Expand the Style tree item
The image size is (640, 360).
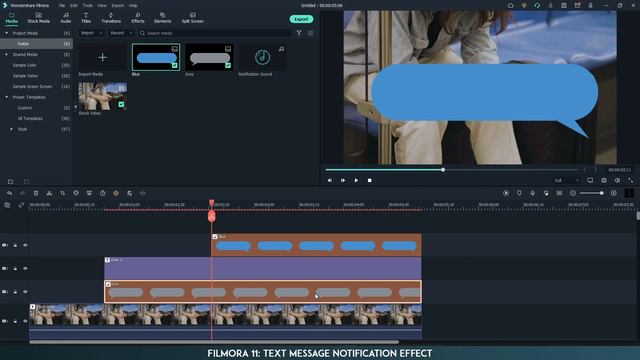point(11,129)
